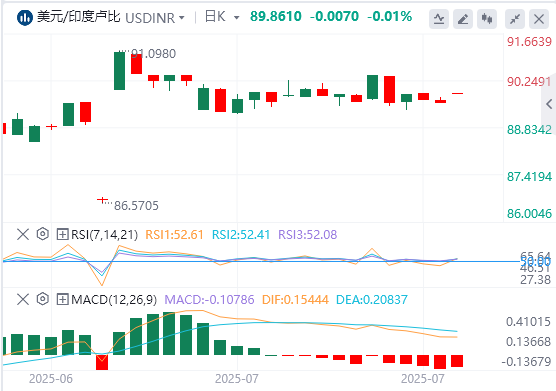Open MACD indicator settings hexagon icon
This screenshot has height=391, width=556.
click(x=43, y=299)
